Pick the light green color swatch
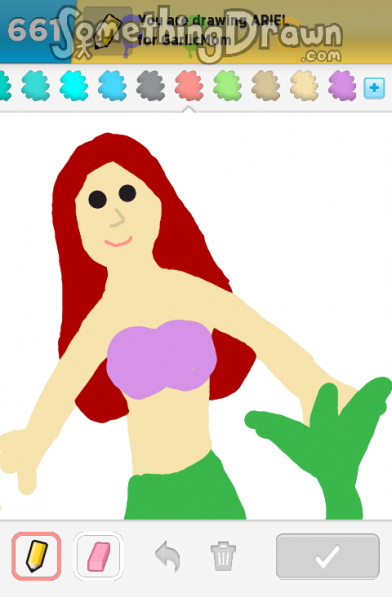Viewport: 392px width, 597px height. 227,86
